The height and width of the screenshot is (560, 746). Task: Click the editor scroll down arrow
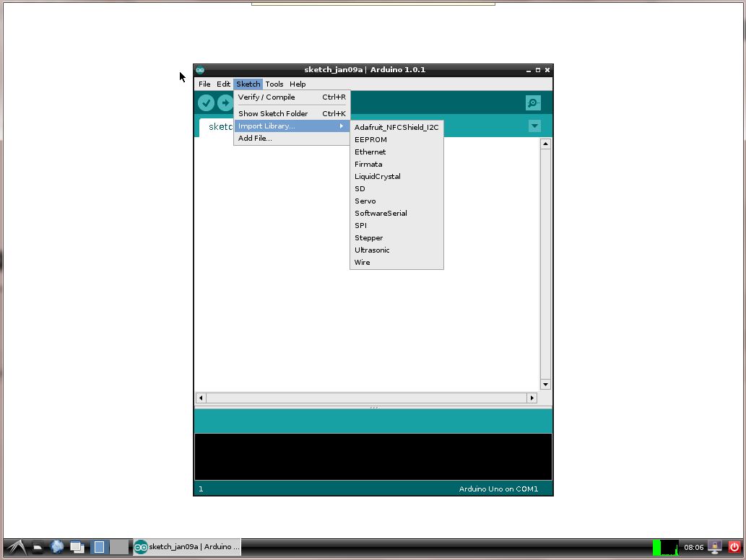(545, 384)
